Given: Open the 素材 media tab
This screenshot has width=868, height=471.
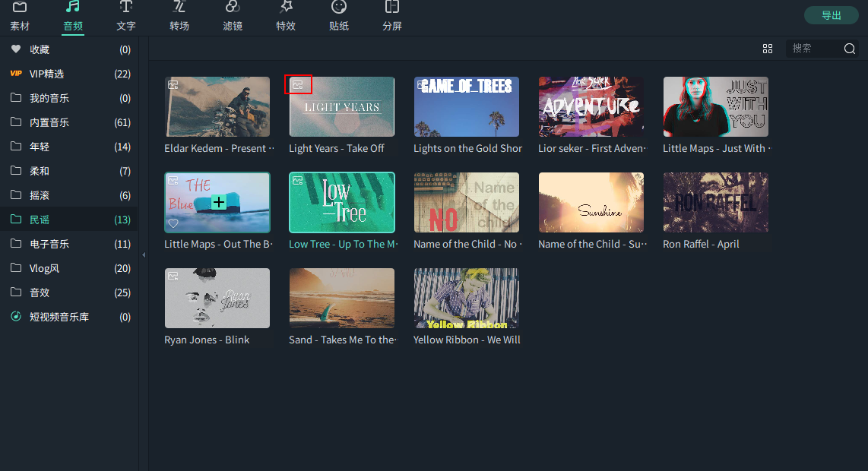Looking at the screenshot, I should tap(20, 17).
